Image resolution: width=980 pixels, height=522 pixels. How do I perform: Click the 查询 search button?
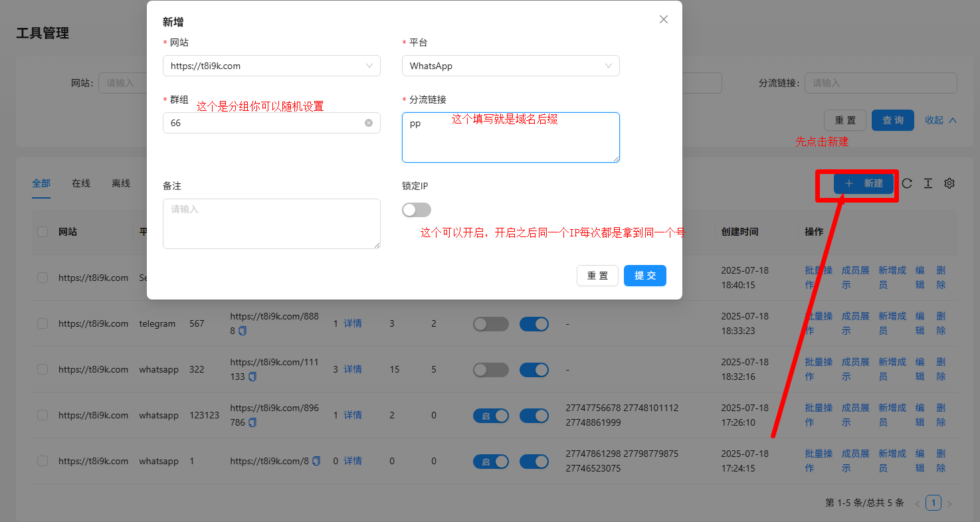893,120
